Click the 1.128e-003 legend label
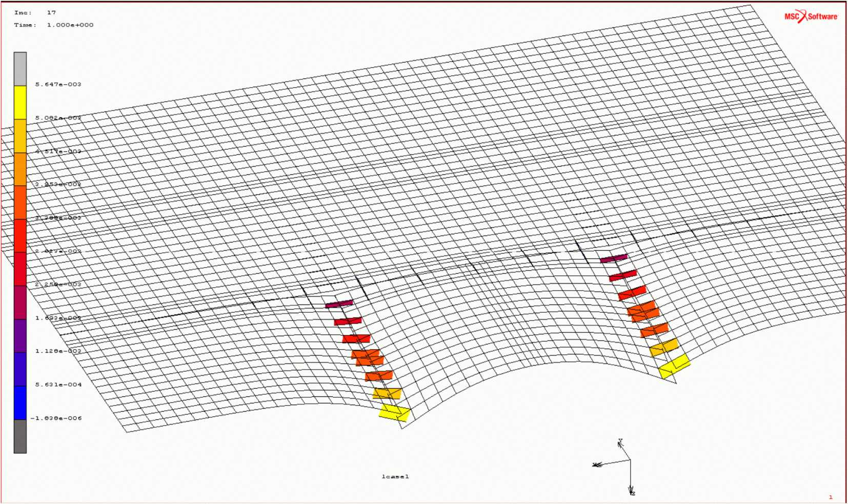This screenshot has height=504, width=848. [58, 351]
